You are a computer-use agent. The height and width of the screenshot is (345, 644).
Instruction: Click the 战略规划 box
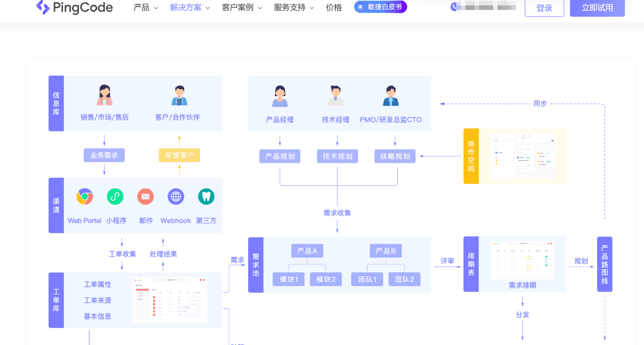point(395,156)
